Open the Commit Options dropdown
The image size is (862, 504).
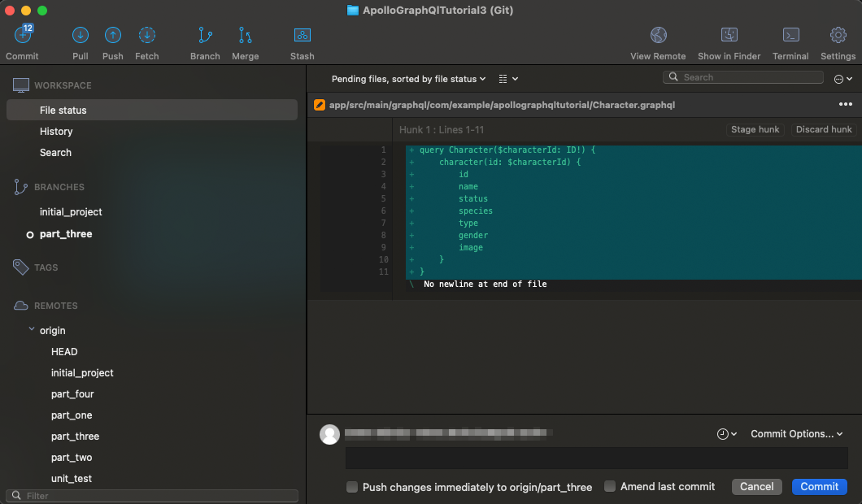pos(797,434)
